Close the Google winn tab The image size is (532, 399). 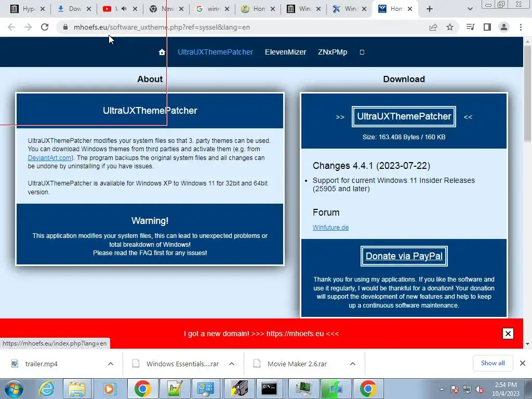pyautogui.click(x=227, y=9)
